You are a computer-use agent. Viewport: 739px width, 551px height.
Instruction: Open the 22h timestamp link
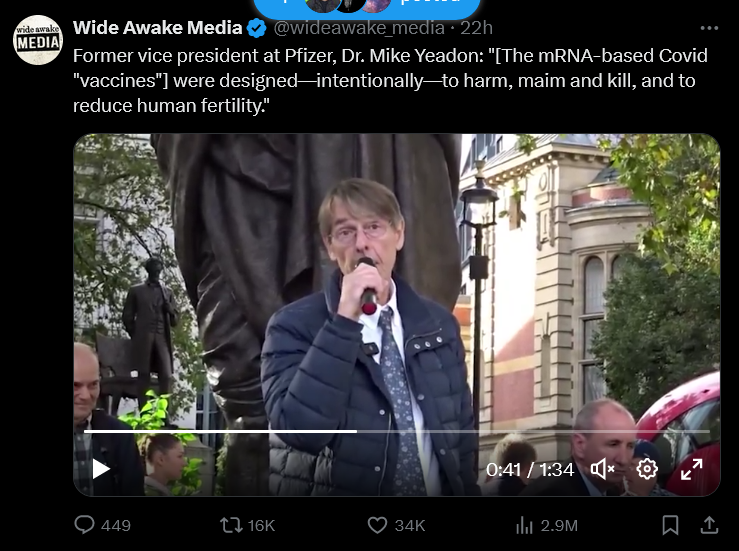[476, 28]
